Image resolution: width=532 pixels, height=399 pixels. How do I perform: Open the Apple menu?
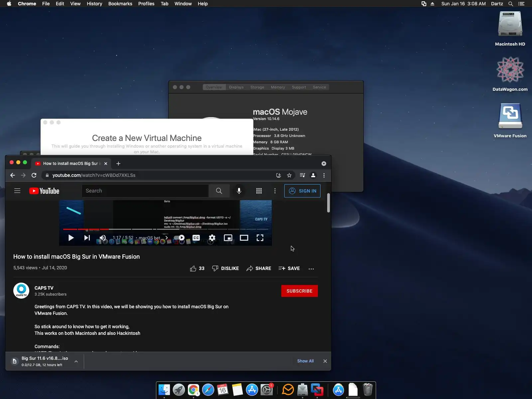point(9,4)
